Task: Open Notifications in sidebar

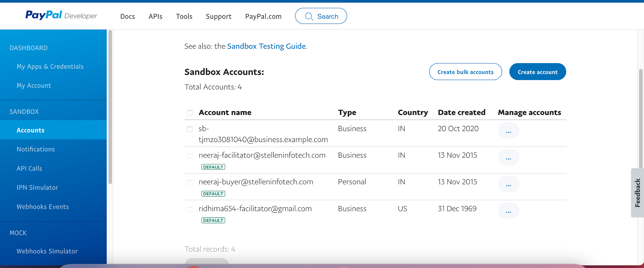Action: [35, 149]
